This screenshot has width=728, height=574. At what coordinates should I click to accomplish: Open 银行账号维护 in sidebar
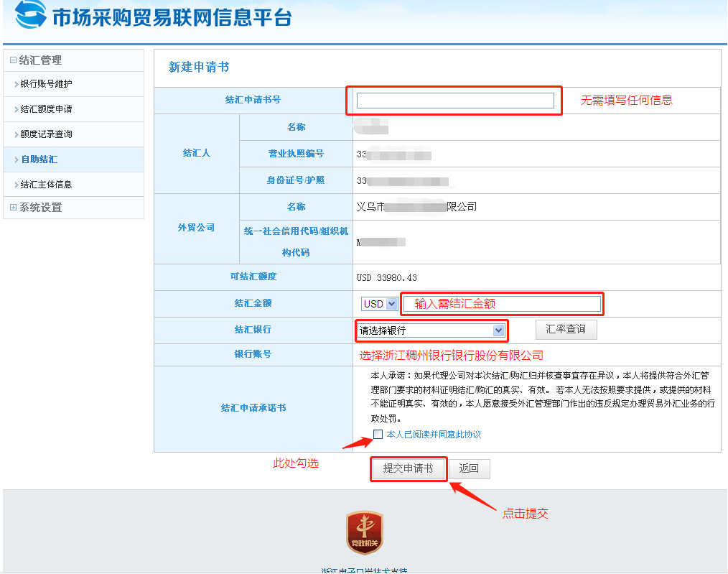coord(46,84)
